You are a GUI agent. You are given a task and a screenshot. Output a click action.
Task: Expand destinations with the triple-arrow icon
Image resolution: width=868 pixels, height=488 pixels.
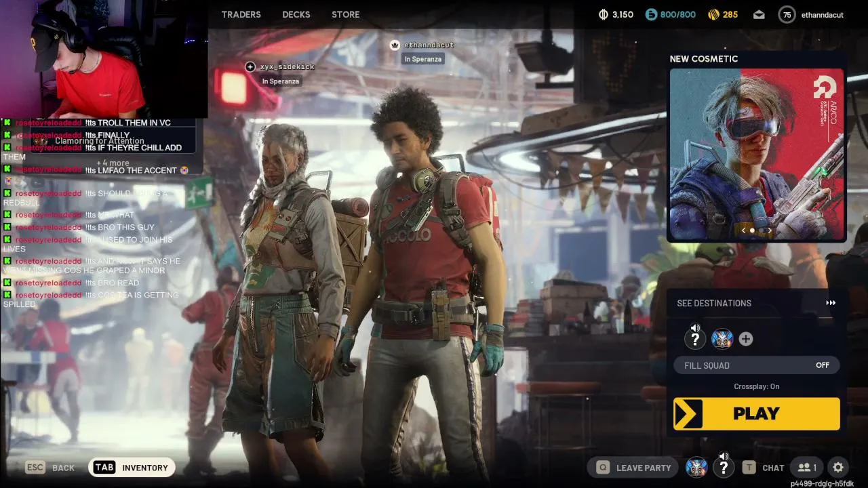[x=831, y=303]
